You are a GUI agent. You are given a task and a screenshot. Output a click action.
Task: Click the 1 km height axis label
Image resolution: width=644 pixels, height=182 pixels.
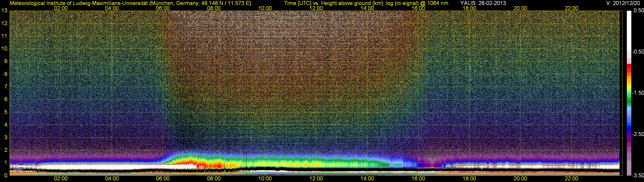click(6, 163)
